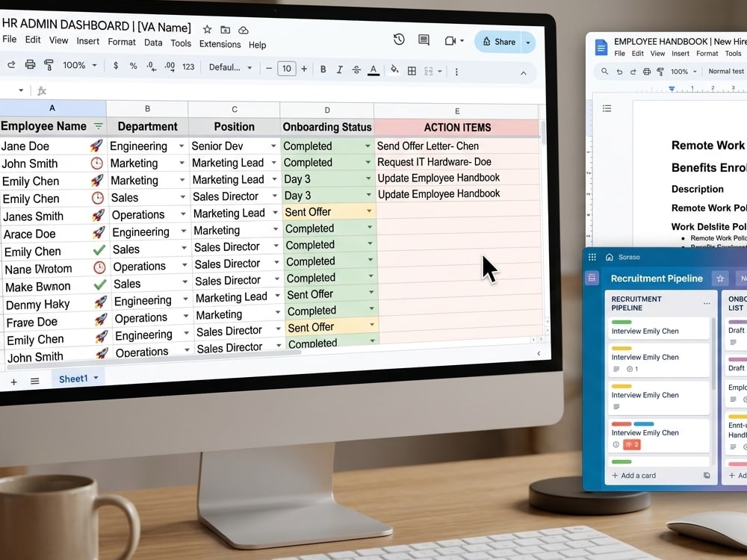
Task: Open the Department dropdown in the Jane Doe row
Action: [182, 146]
